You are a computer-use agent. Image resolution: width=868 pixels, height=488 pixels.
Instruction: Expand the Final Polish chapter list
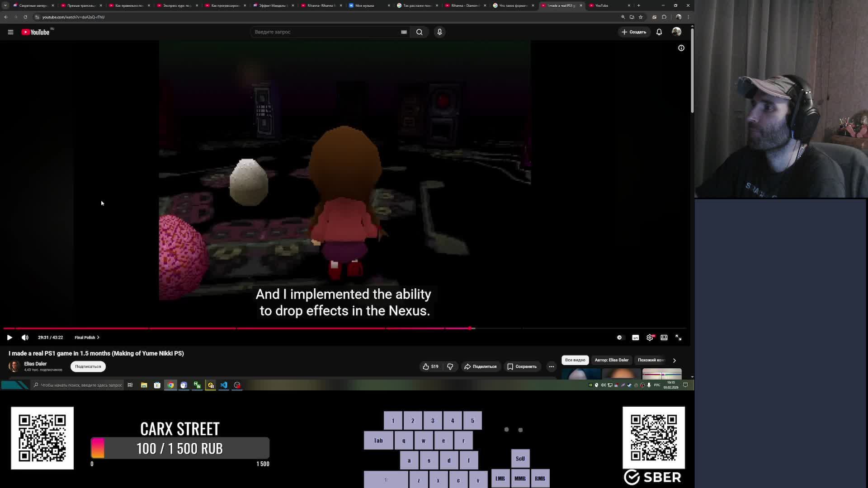87,338
